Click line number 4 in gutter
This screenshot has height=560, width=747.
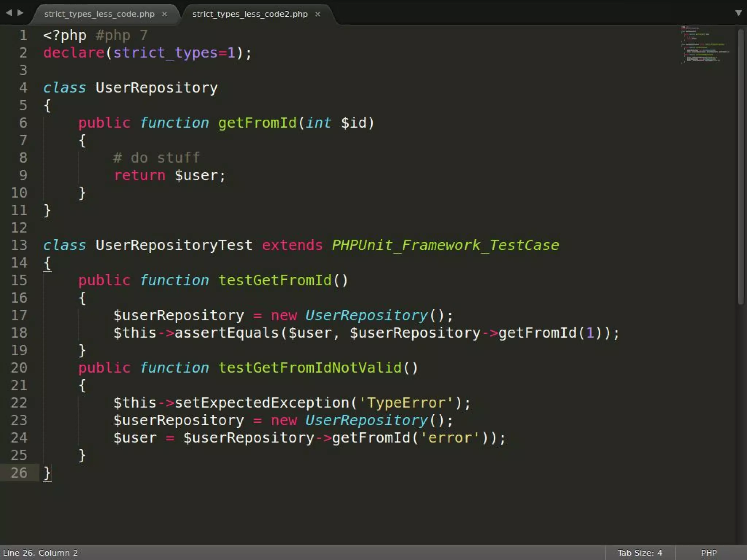point(23,87)
